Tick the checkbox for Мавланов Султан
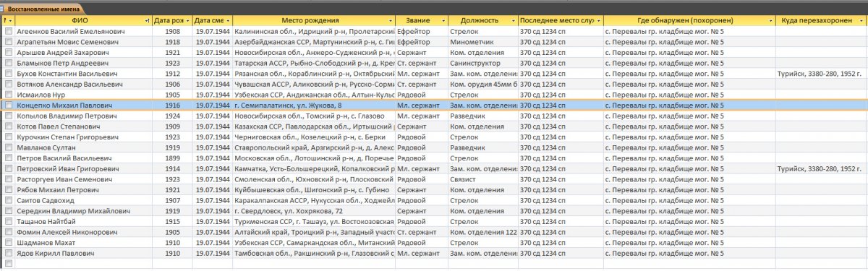The height and width of the screenshot is (271, 868). (x=8, y=147)
